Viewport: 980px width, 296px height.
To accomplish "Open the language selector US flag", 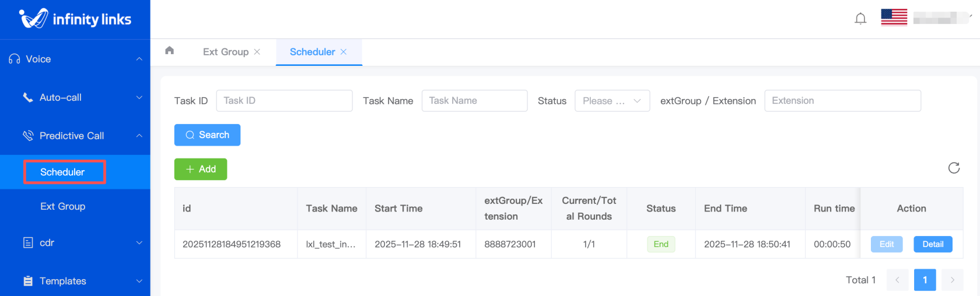I will pos(894,17).
